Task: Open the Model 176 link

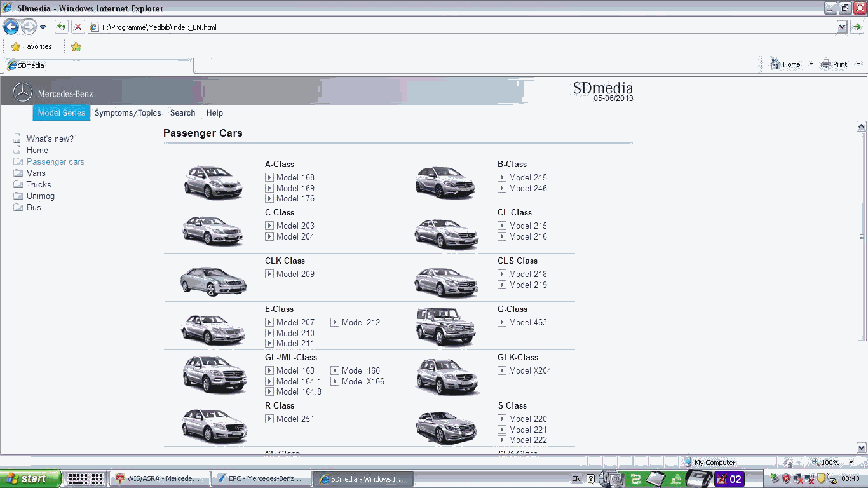Action: pyautogui.click(x=295, y=198)
